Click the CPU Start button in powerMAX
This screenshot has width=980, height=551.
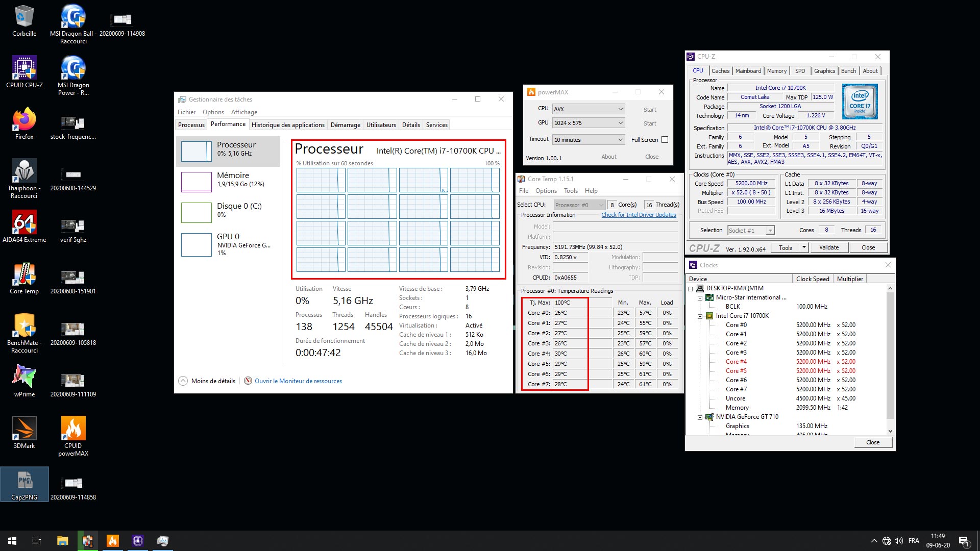(650, 109)
